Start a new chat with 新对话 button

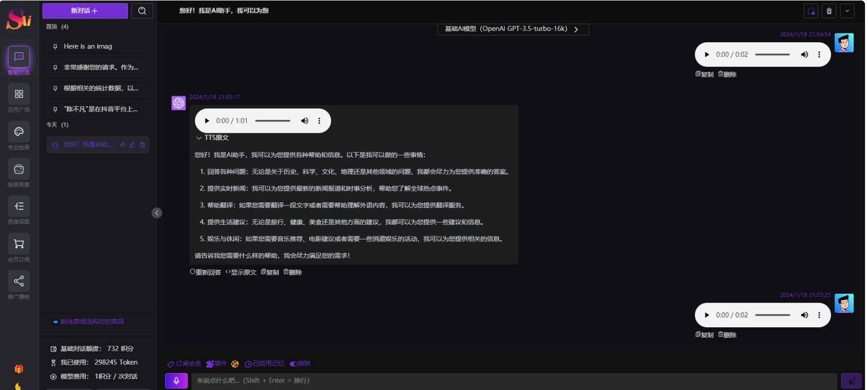coord(85,11)
